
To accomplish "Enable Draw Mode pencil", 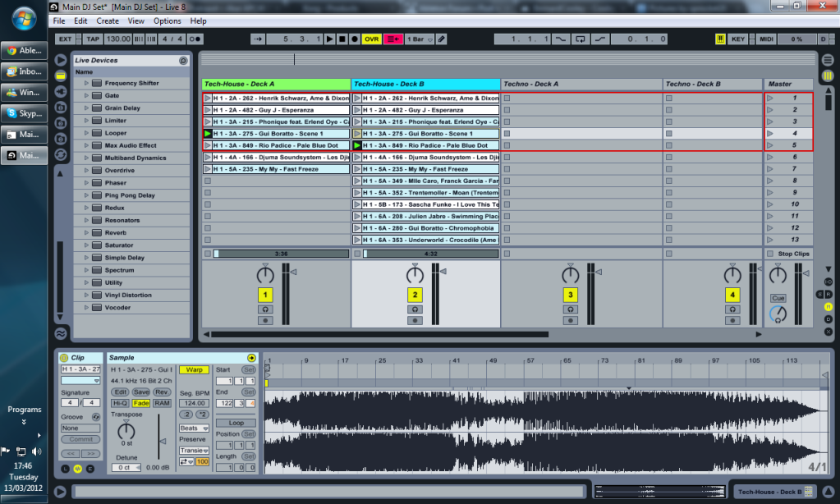I will (x=442, y=39).
